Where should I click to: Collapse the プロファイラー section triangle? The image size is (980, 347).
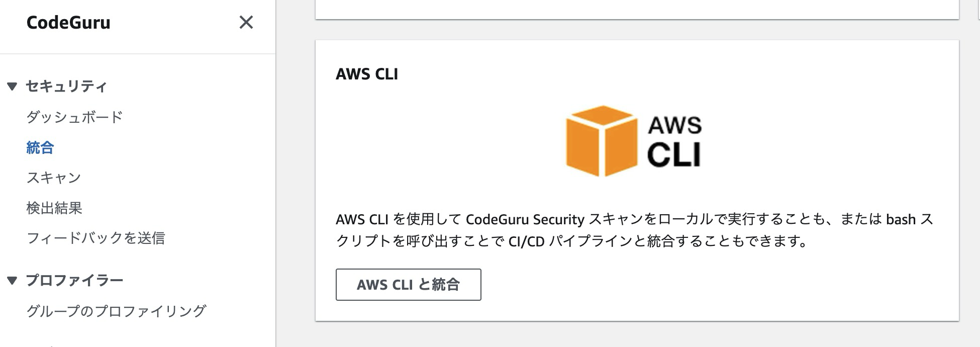[13, 281]
